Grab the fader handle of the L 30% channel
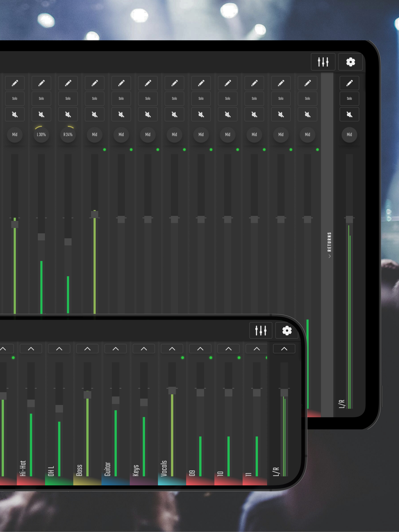This screenshot has height=532, width=399. (x=41, y=237)
